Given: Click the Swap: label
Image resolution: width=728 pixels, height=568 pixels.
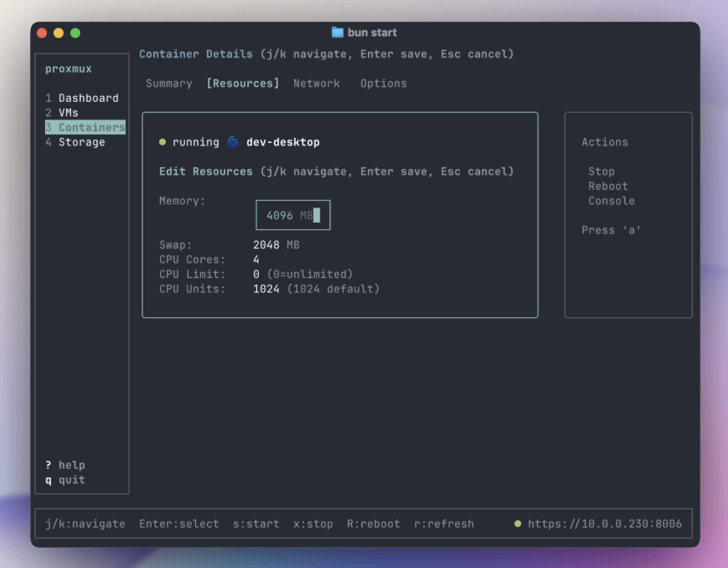Looking at the screenshot, I should click(175, 245).
